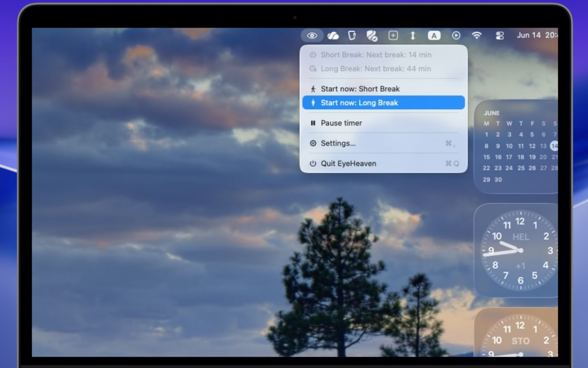
Task: Open the Wi-Fi status menu
Action: click(477, 36)
